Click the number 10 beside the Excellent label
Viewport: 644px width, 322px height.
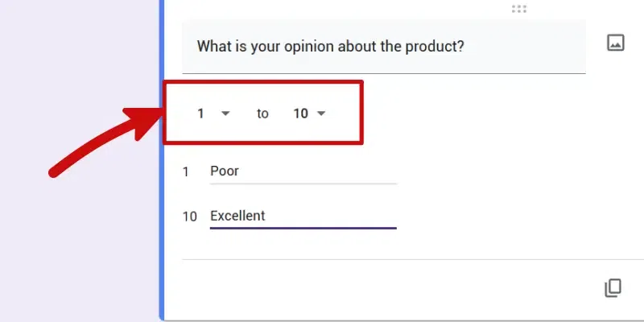click(189, 217)
